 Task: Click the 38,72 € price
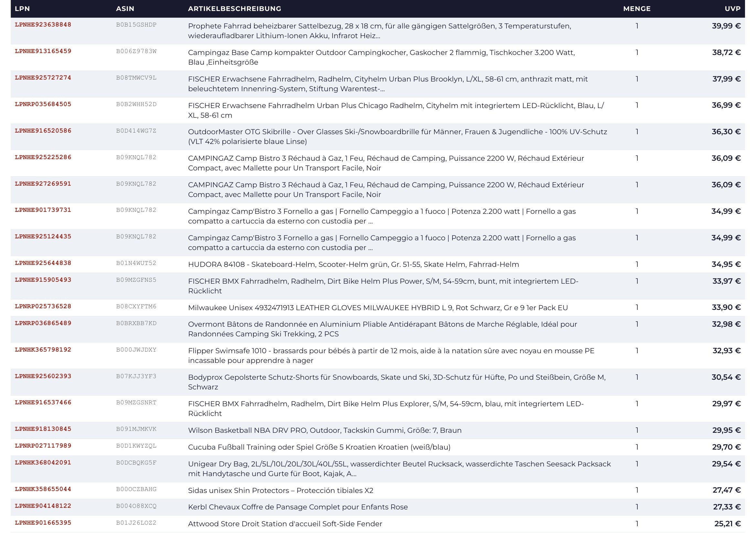pos(726,52)
